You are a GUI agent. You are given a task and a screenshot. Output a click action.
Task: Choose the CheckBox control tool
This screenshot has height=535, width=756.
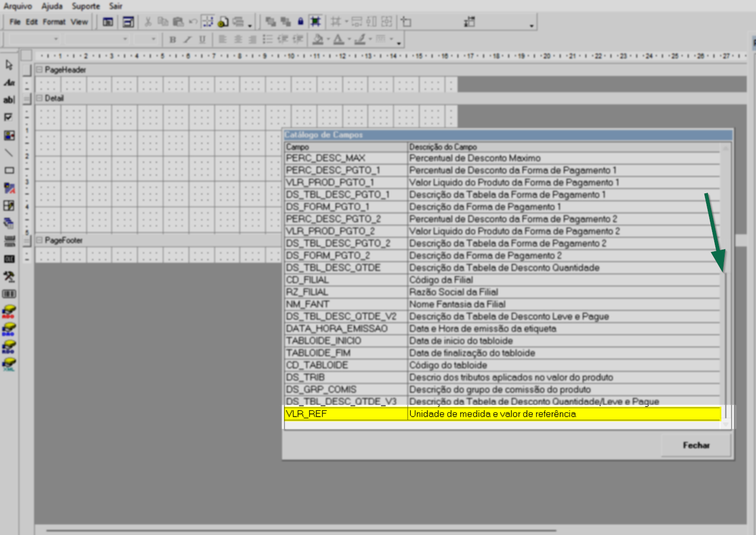click(x=9, y=117)
